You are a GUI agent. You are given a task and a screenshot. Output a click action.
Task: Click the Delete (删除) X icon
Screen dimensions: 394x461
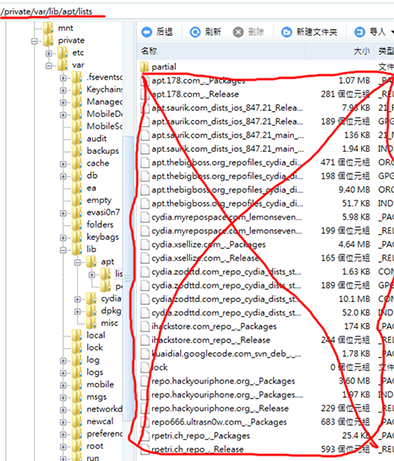point(238,32)
